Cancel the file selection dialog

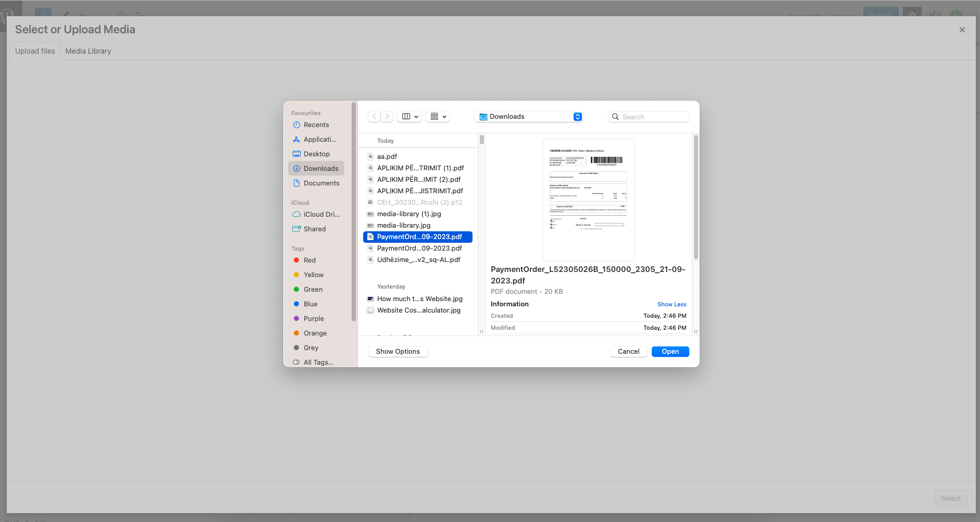tap(628, 351)
